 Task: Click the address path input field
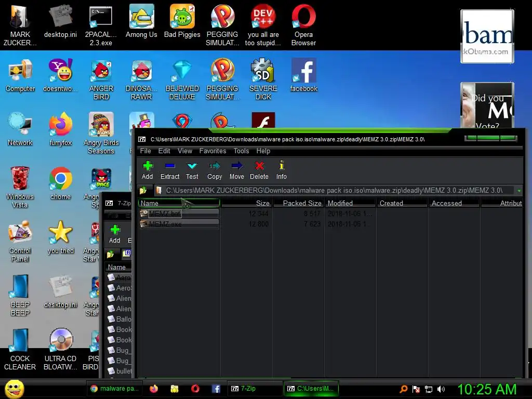334,190
